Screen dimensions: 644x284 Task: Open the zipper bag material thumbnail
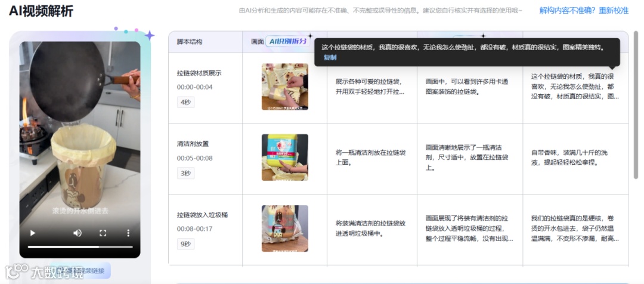tap(285, 87)
